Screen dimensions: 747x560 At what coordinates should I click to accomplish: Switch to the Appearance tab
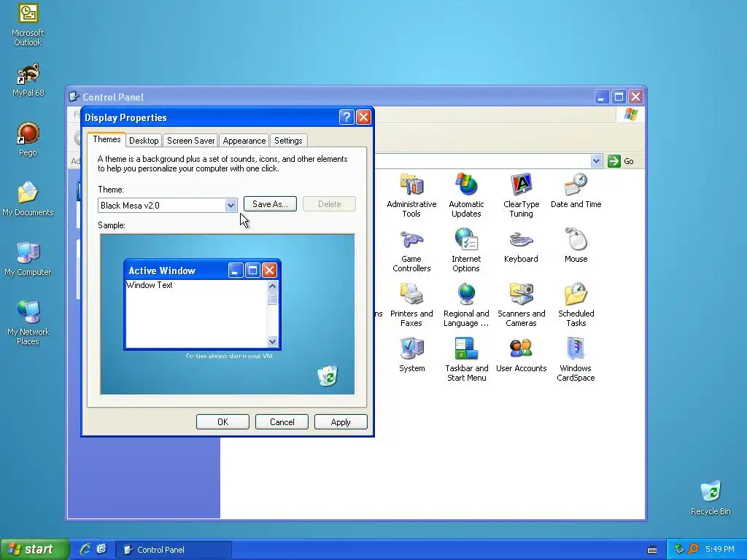point(244,141)
